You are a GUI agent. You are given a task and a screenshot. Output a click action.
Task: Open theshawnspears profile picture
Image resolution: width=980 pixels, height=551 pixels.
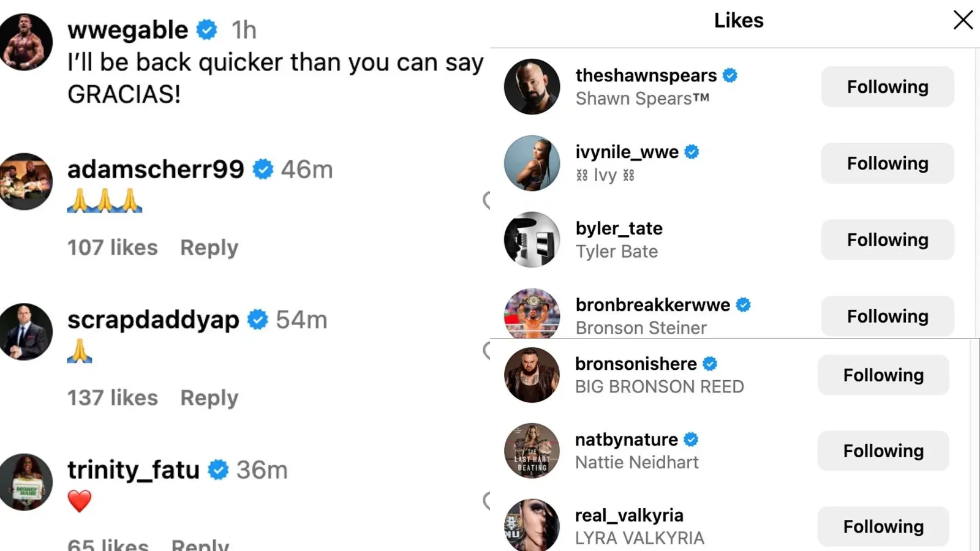click(532, 86)
